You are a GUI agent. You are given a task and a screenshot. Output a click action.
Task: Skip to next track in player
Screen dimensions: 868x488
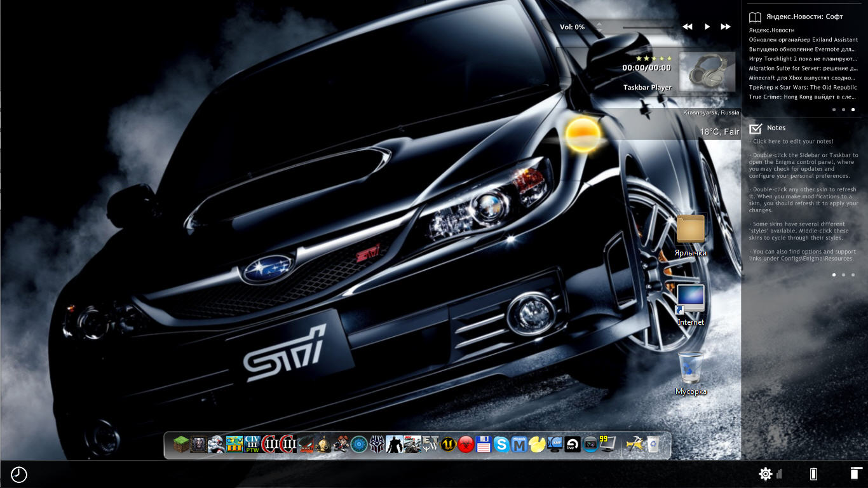click(x=725, y=27)
